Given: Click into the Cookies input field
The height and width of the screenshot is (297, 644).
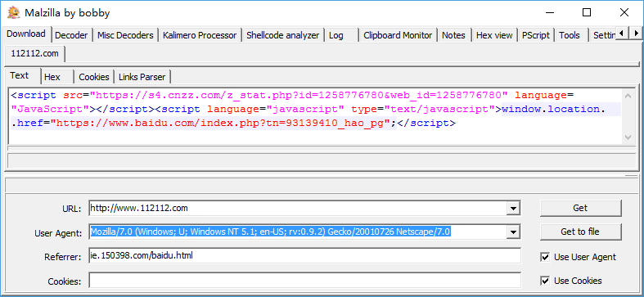Looking at the screenshot, I should (x=304, y=281).
